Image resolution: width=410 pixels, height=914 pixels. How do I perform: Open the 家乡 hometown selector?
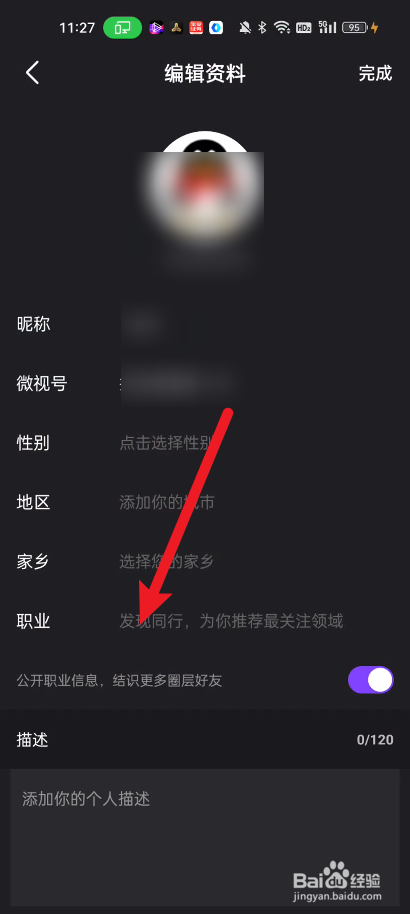click(205, 562)
